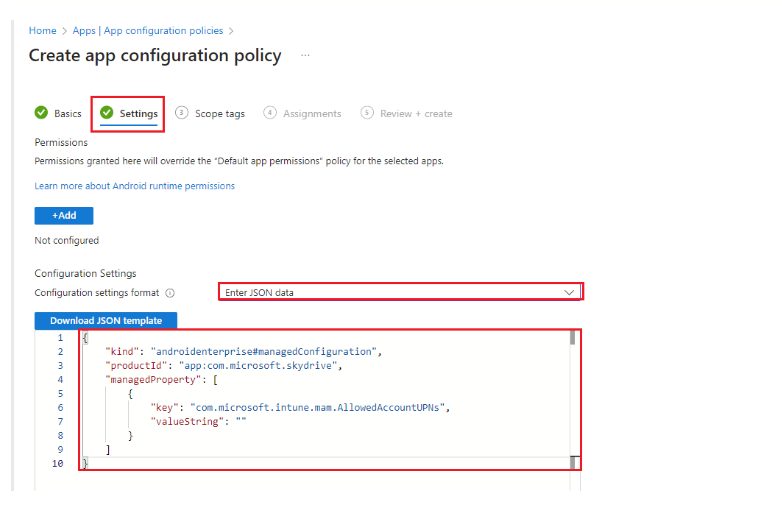Expand the Enter JSON data dropdown arrow
The width and height of the screenshot is (782, 508).
coord(569,293)
